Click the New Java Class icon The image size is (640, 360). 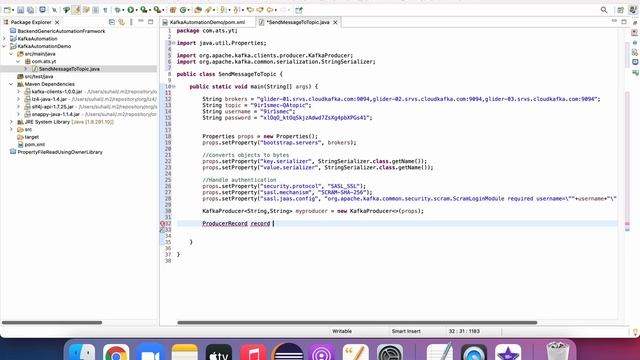183,10
